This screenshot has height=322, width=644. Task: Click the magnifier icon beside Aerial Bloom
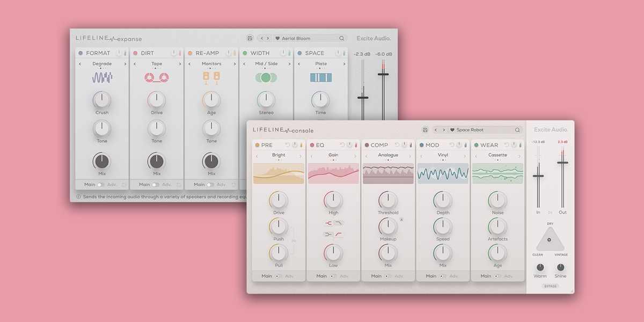click(x=341, y=38)
